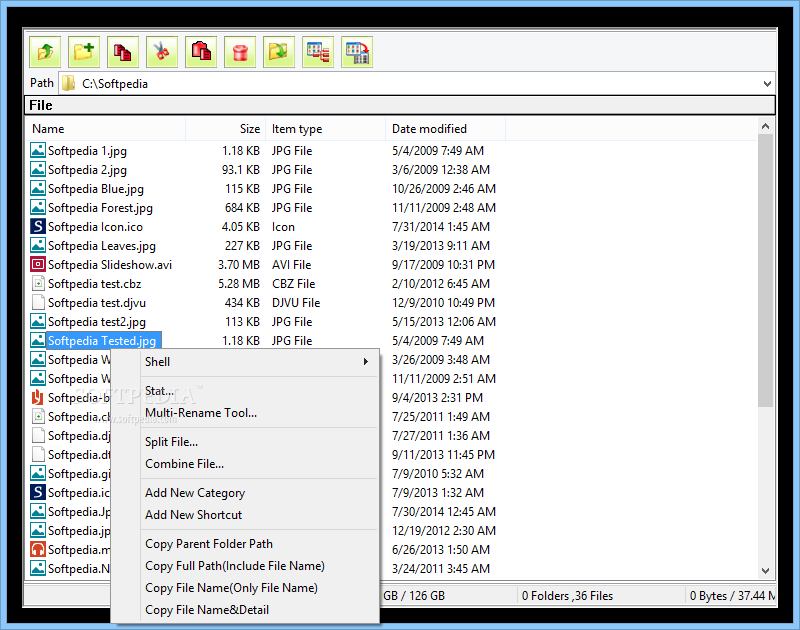
Task: Click the DJVU File type cell
Action: (296, 303)
